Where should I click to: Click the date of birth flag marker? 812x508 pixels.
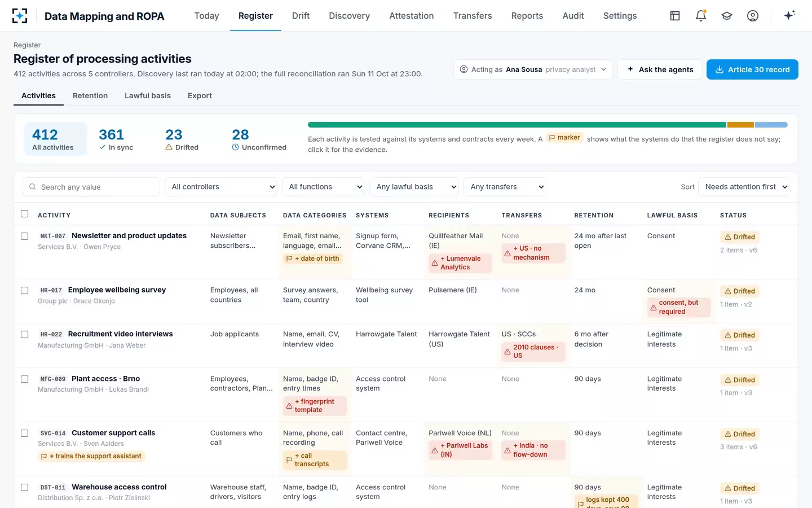pos(313,259)
